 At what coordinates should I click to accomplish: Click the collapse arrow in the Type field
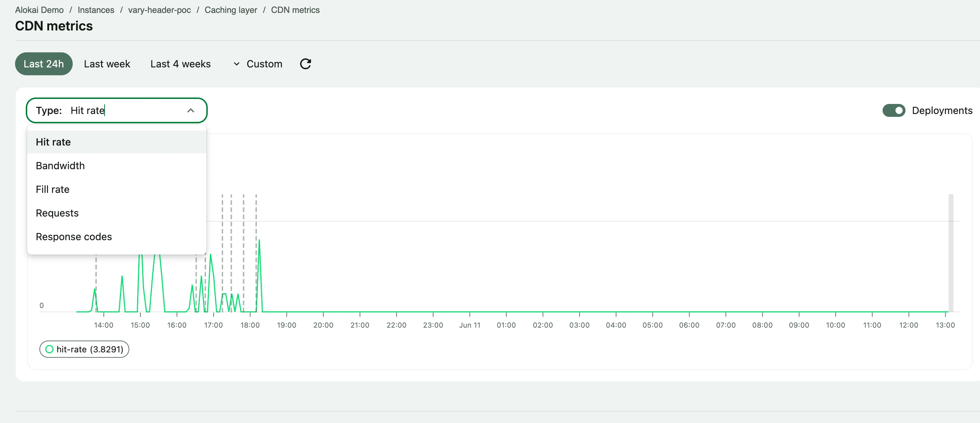pos(191,110)
